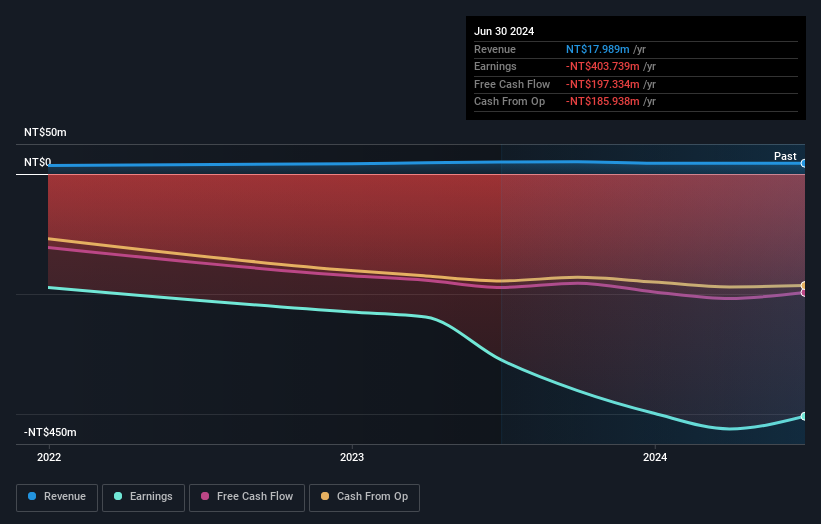Click the Revenue label in the tooltip
This screenshot has height=524, width=821.
[495, 49]
